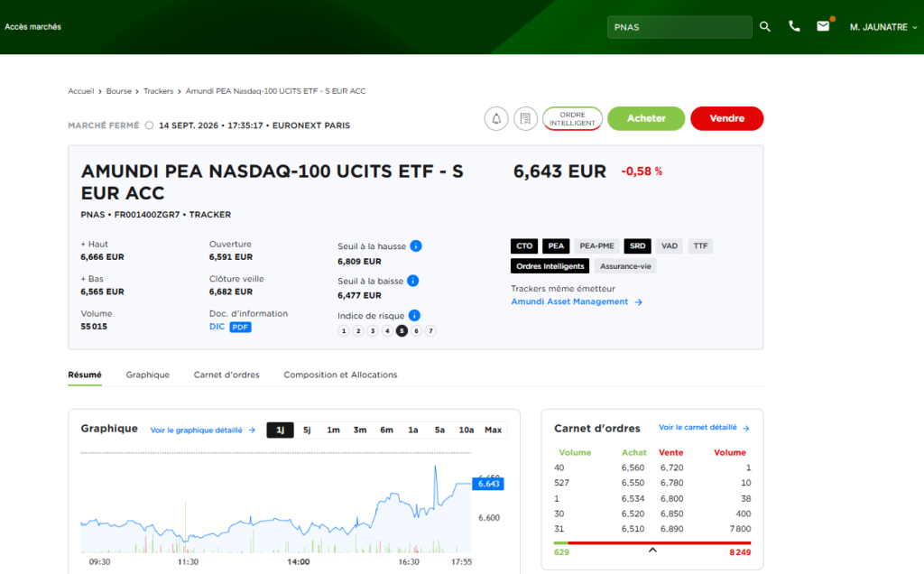Select the 5a chart period

[439, 430]
